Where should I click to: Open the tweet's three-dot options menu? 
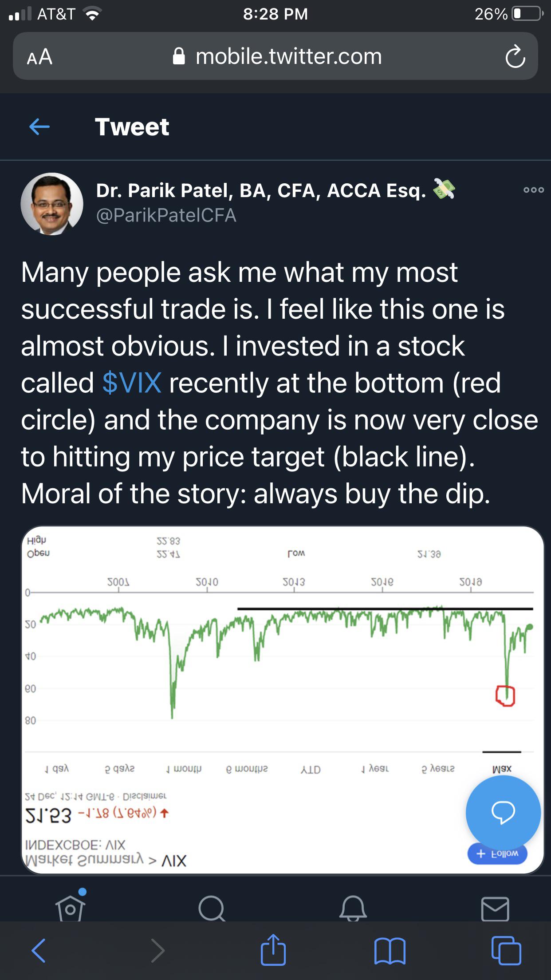[x=535, y=189]
